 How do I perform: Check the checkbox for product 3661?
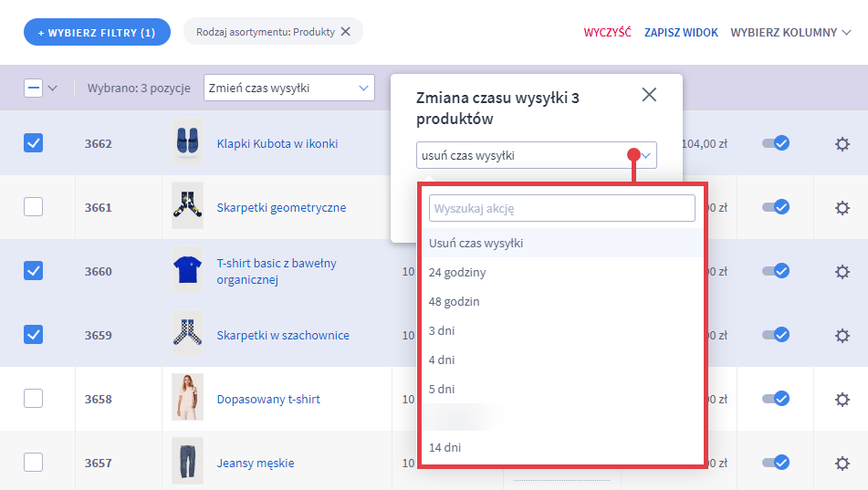click(x=33, y=207)
